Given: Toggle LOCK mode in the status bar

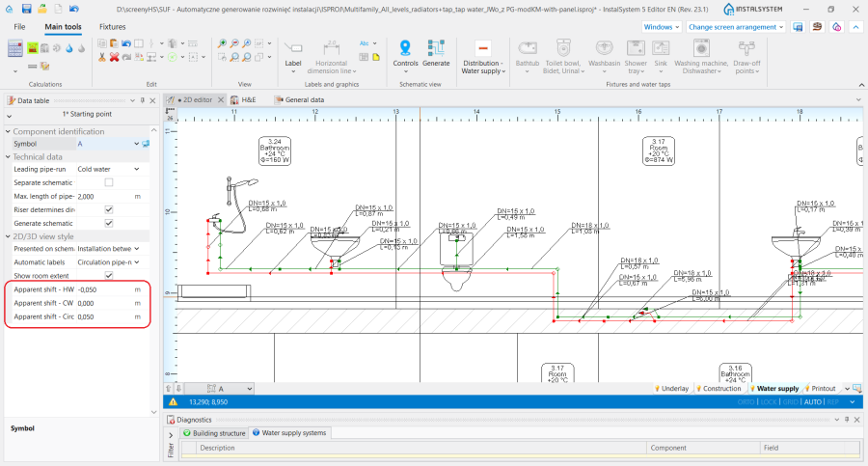Looking at the screenshot, I should tap(769, 402).
